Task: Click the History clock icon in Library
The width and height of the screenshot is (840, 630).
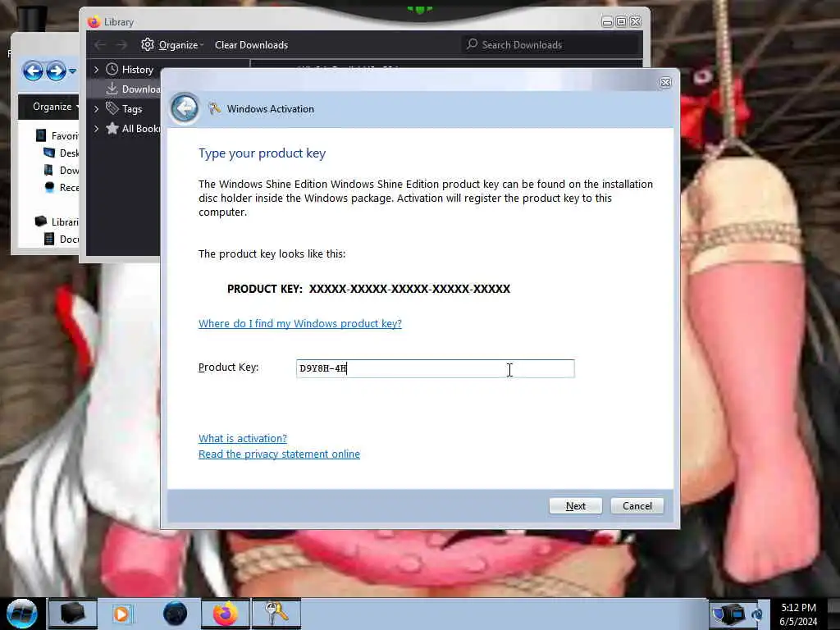Action: (112, 69)
